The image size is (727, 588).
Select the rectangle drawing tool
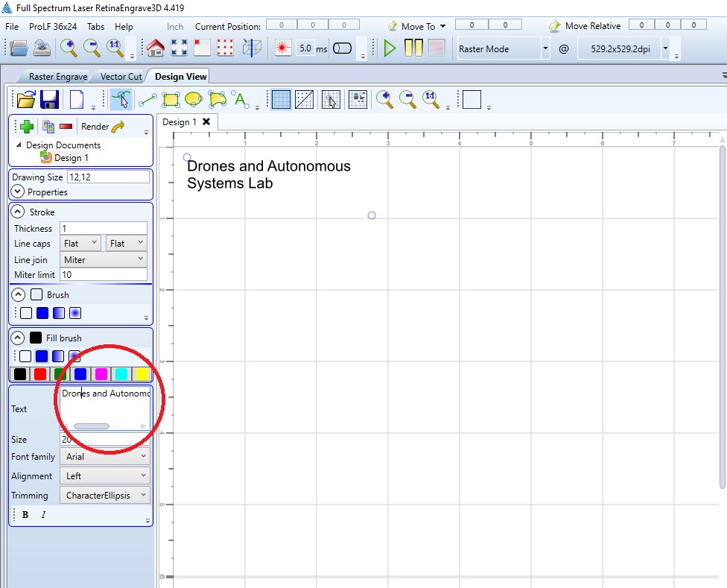170,99
